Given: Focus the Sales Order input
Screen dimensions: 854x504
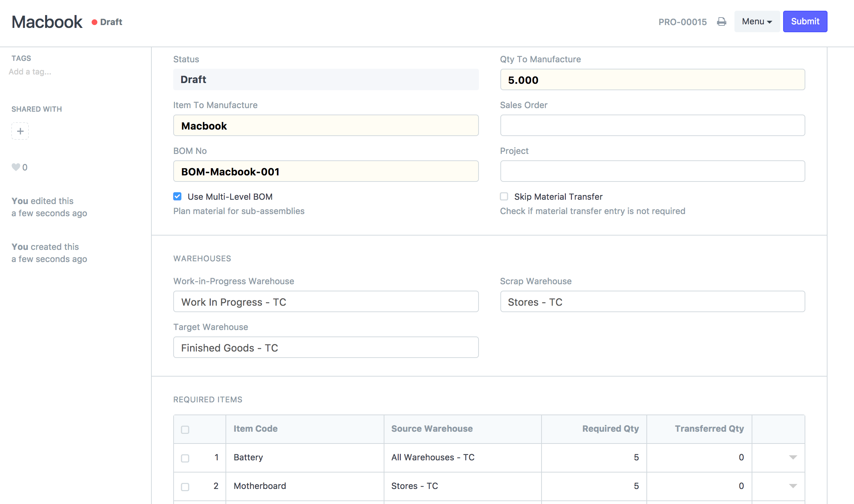Looking at the screenshot, I should pyautogui.click(x=652, y=126).
